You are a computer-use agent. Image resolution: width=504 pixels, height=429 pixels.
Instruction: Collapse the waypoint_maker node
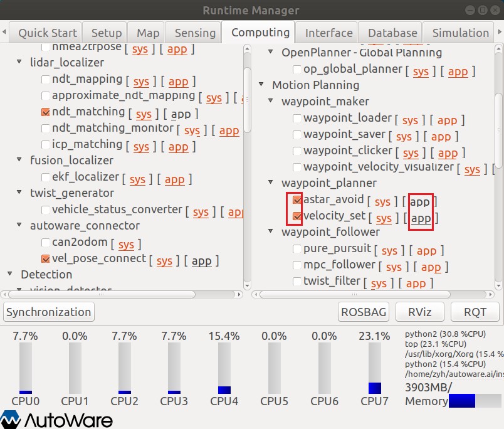tap(271, 100)
